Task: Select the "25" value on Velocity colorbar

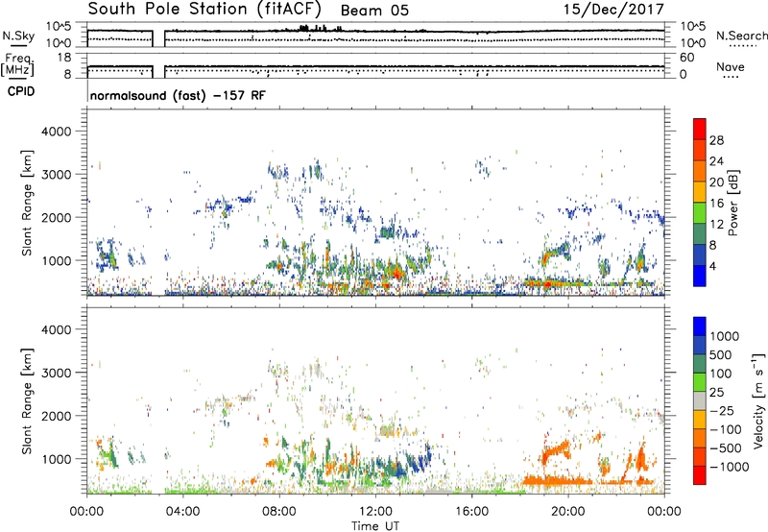Action: pyautogui.click(x=716, y=393)
